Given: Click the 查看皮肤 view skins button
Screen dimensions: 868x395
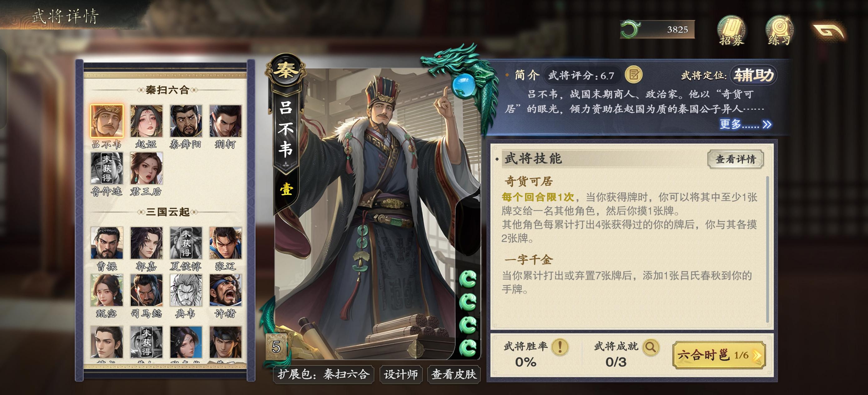Looking at the screenshot, I should (454, 374).
